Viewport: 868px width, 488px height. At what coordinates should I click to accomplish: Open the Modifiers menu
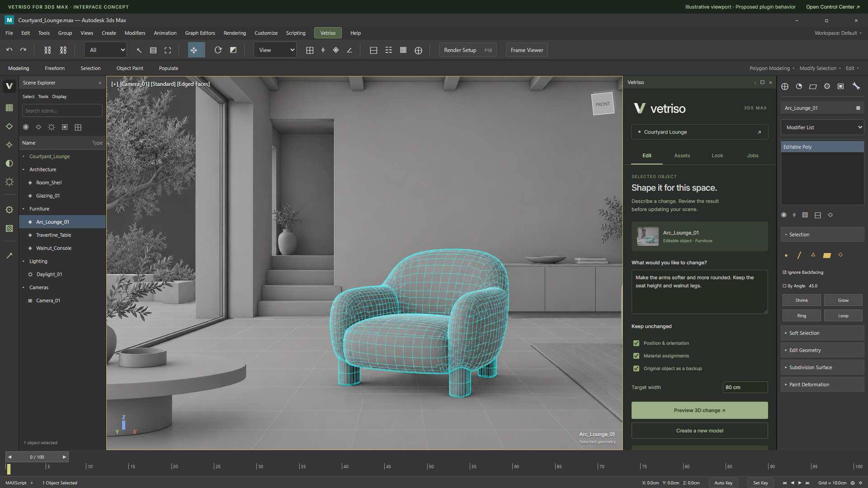tap(135, 33)
